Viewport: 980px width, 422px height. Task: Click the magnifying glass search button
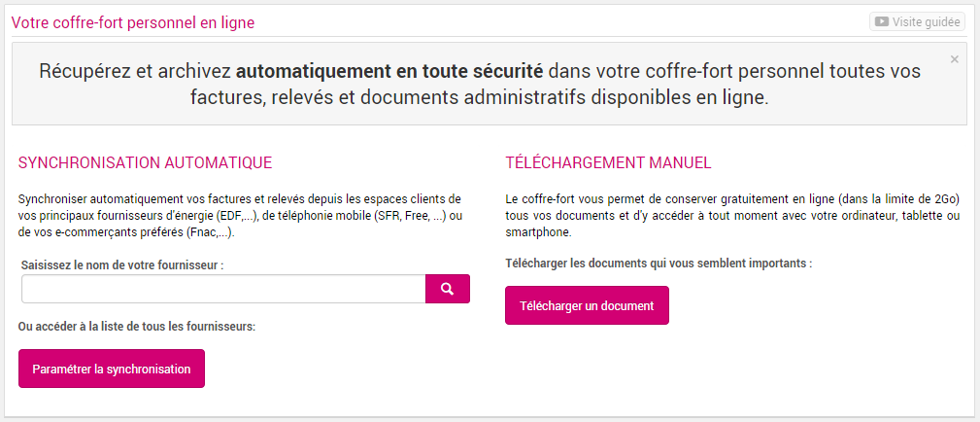pos(448,289)
